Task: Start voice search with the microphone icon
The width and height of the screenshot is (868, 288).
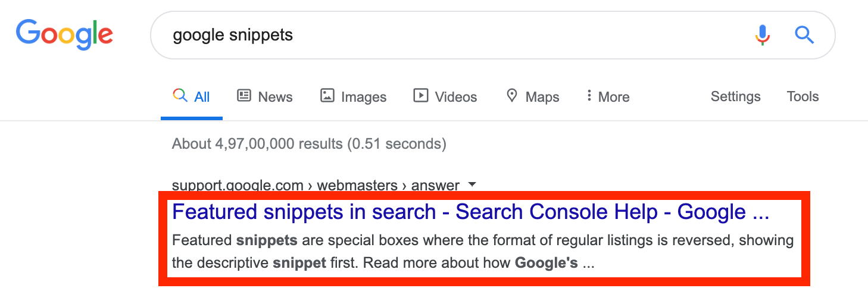Action: (x=762, y=35)
